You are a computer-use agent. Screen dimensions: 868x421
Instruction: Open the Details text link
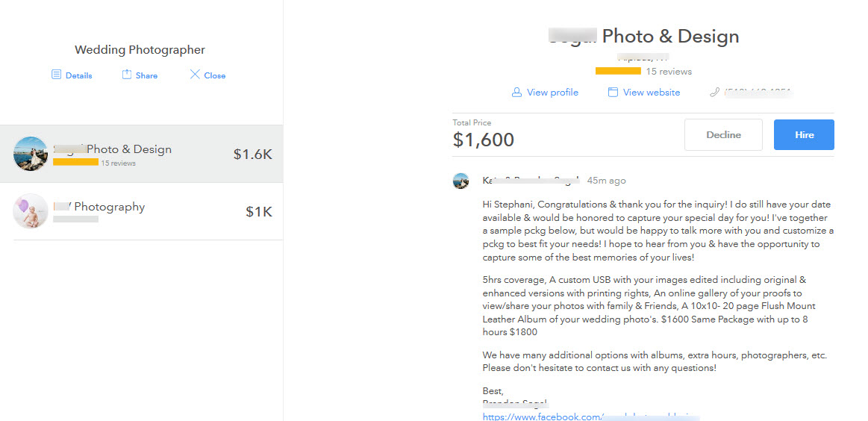tap(78, 75)
